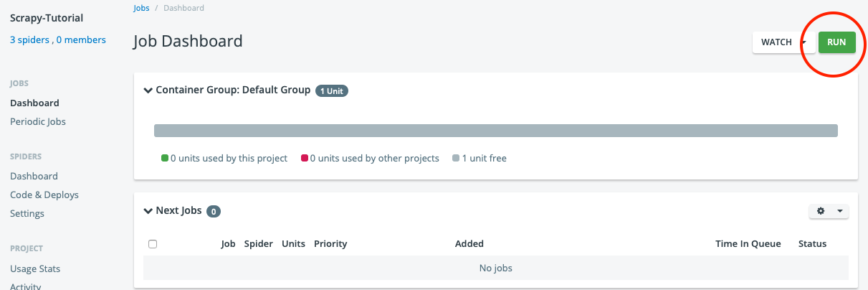Open Dashboard under Spiders section

34,177
